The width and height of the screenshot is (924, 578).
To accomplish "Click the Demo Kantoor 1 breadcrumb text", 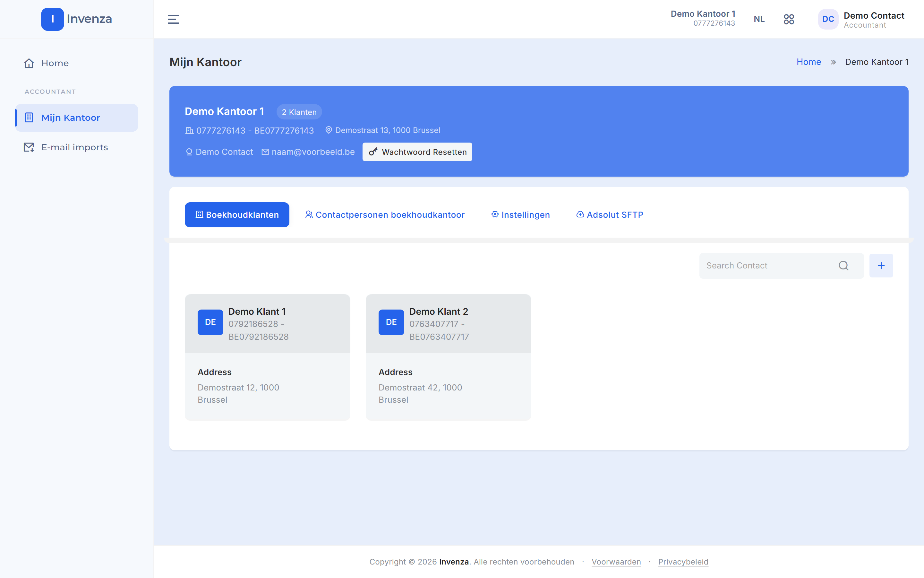I will [x=877, y=62].
